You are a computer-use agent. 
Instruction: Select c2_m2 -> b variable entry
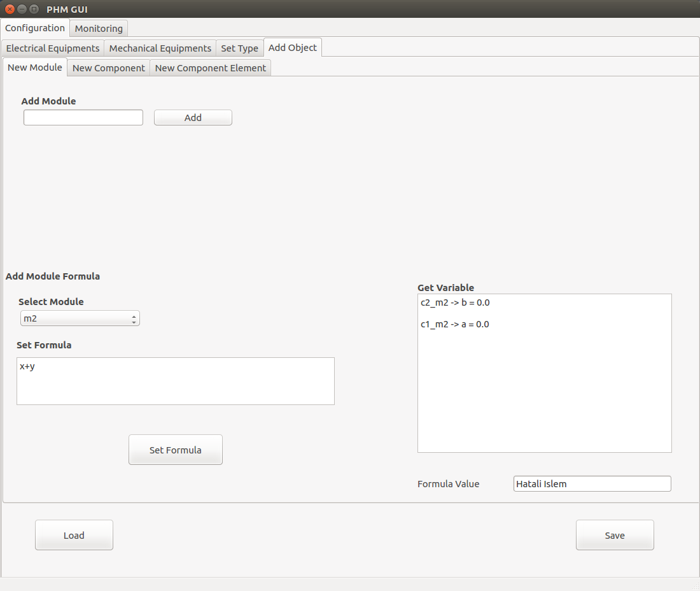(x=455, y=303)
